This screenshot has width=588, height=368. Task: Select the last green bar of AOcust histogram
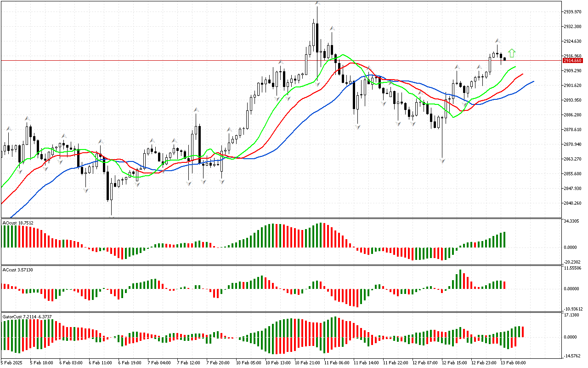click(x=505, y=240)
